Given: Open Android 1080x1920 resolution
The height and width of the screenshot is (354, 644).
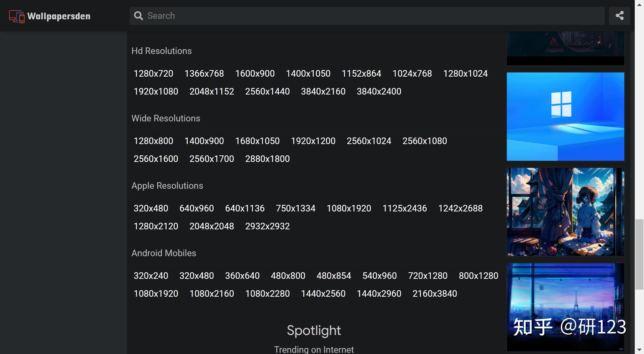Looking at the screenshot, I should click(x=156, y=294).
